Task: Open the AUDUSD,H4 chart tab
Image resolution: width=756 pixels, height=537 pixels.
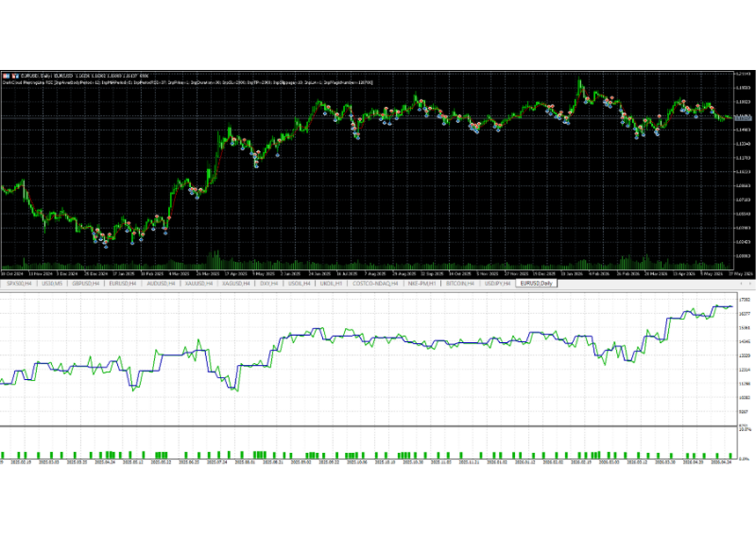Action: click(x=161, y=284)
